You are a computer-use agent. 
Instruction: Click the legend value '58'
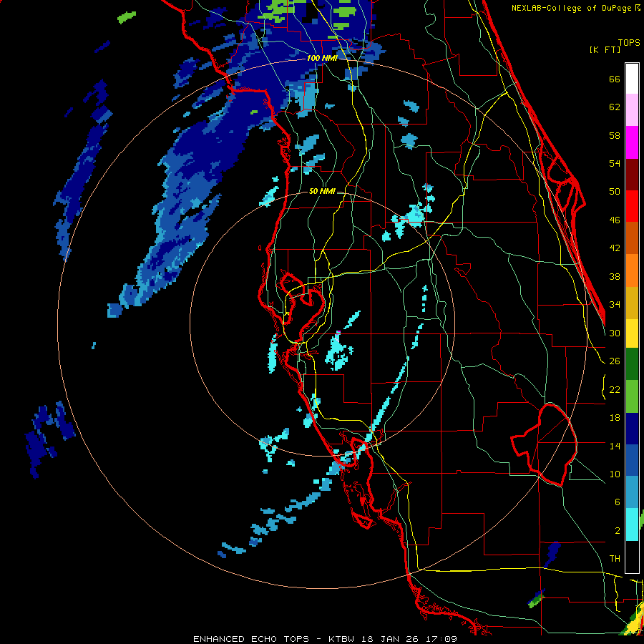pos(615,135)
